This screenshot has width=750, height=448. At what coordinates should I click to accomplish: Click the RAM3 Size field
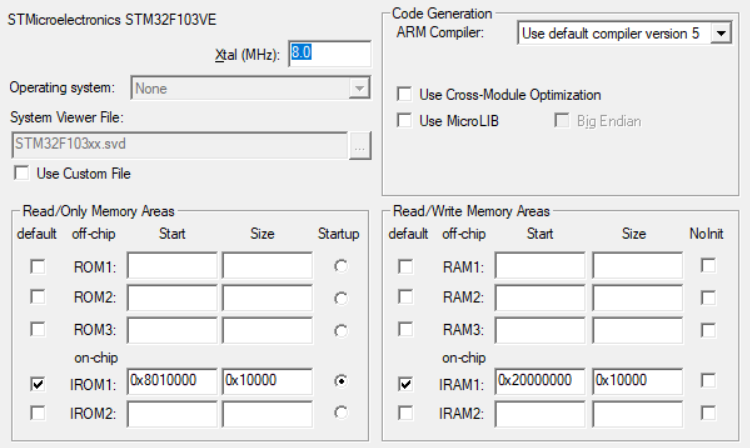pyautogui.click(x=638, y=330)
